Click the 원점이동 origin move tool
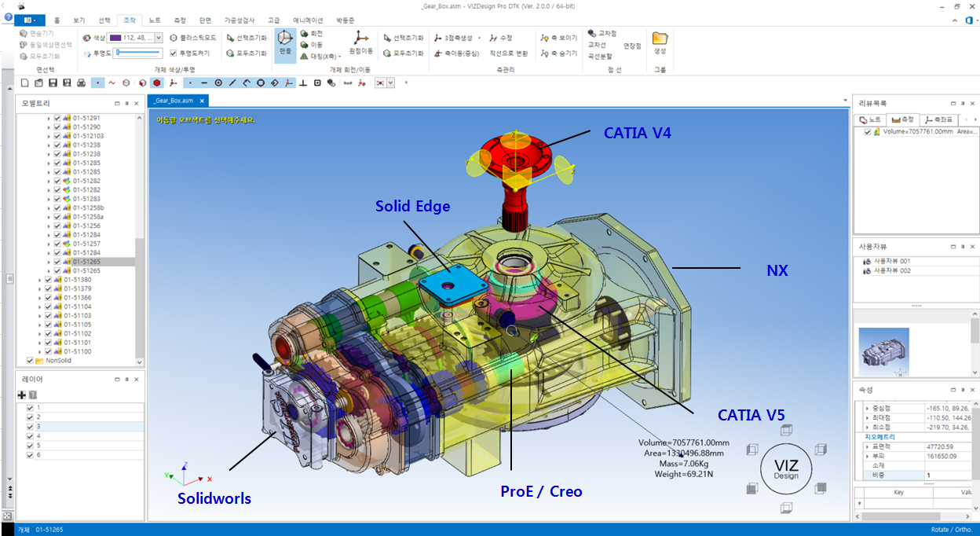Image resolution: width=980 pixels, height=536 pixels. pyautogui.click(x=361, y=44)
